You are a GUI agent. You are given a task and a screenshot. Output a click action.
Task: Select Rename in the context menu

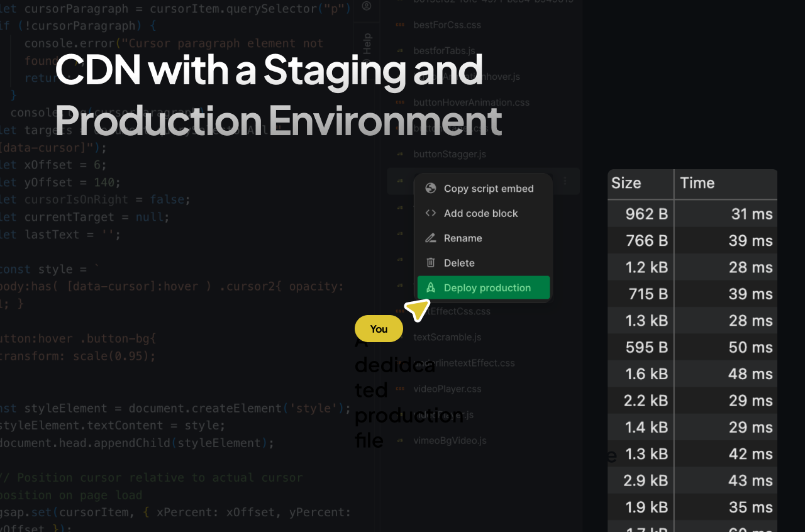[462, 238]
